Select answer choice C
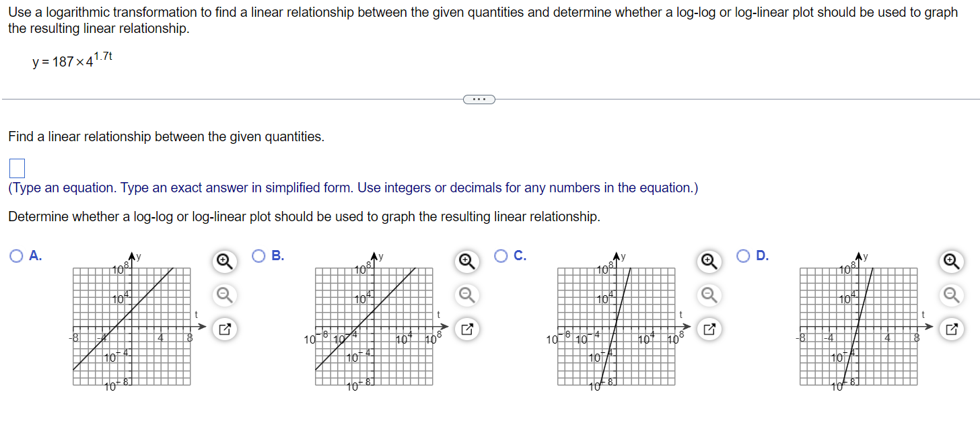Image resolution: width=980 pixels, height=437 pixels. tap(500, 256)
